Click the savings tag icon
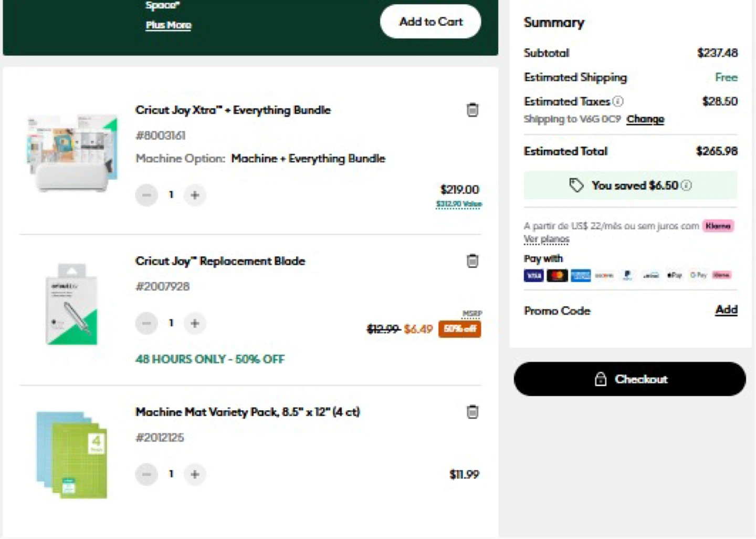 pyautogui.click(x=576, y=185)
